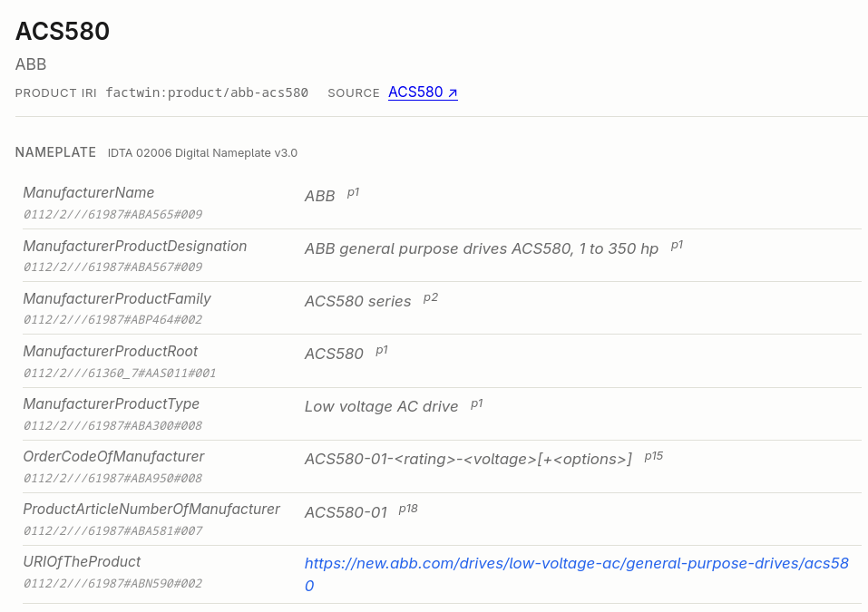The image size is (868, 612).
Task: Click the Low voltage AC drive value
Action: coord(382,406)
